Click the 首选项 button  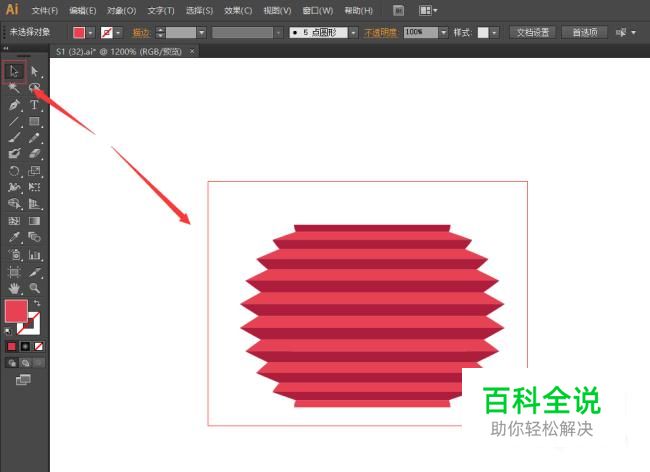click(x=585, y=32)
